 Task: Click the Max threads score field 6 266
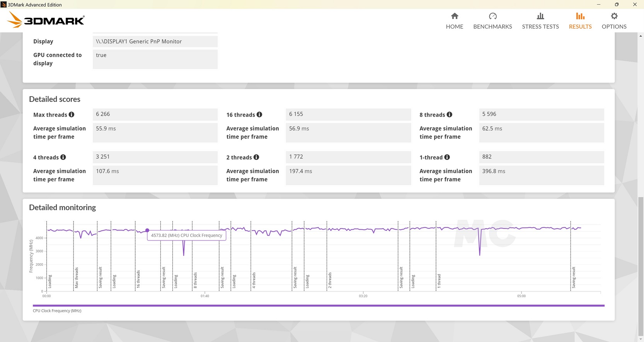click(x=155, y=114)
